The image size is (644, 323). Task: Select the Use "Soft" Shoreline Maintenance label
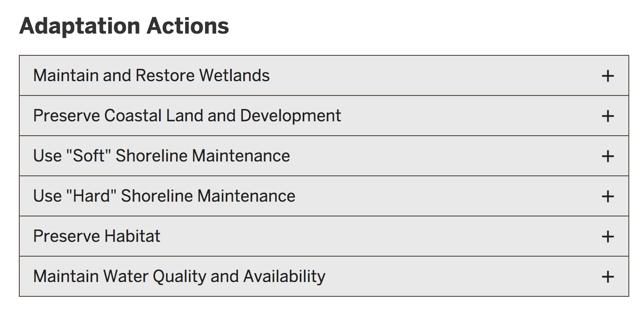point(162,156)
